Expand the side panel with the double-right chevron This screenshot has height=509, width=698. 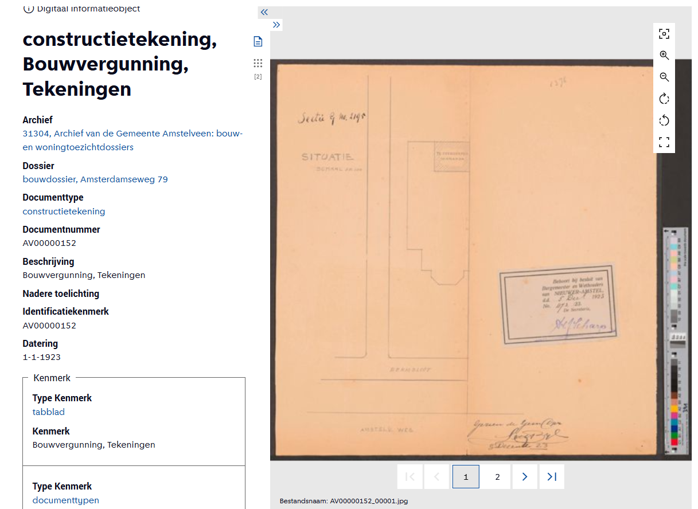(276, 24)
